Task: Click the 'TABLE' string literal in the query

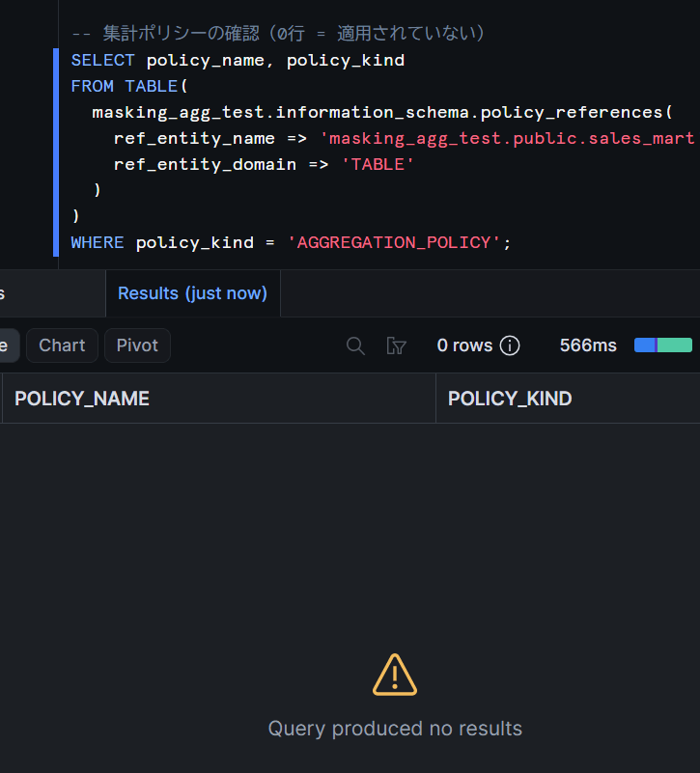Action: (378, 165)
